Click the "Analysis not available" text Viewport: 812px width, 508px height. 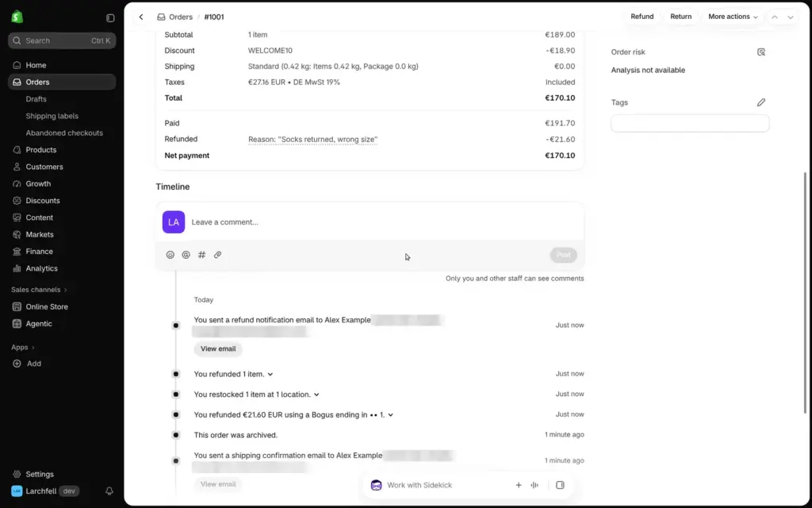(x=648, y=70)
